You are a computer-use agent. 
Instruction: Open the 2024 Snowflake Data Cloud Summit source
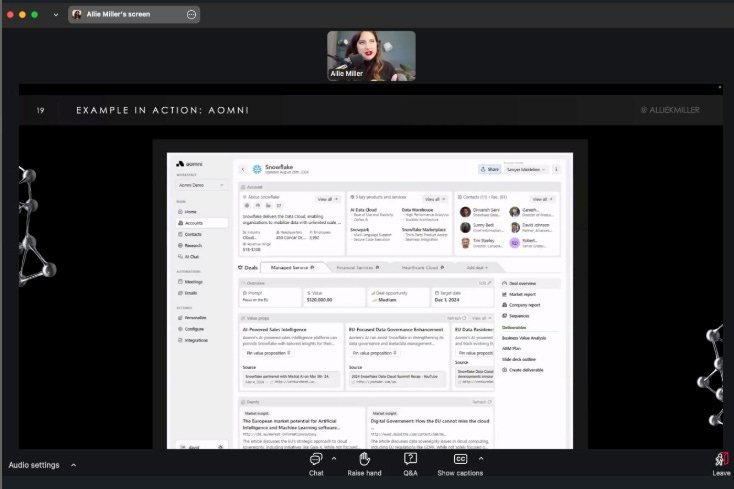coord(397,379)
